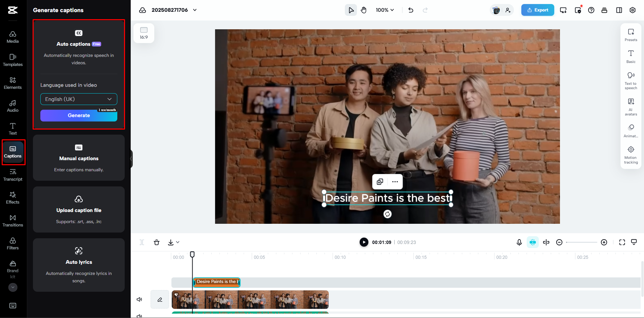Open the English (UK) language dropdown
Viewport: 644px width, 318px height.
click(x=78, y=99)
